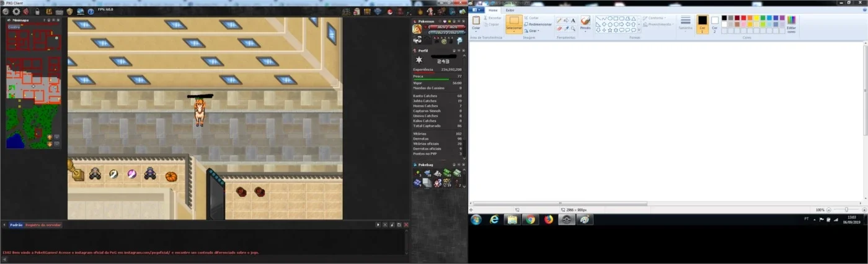Click the Centro label on Minimapa
The image size is (868, 264).
coord(14,27)
